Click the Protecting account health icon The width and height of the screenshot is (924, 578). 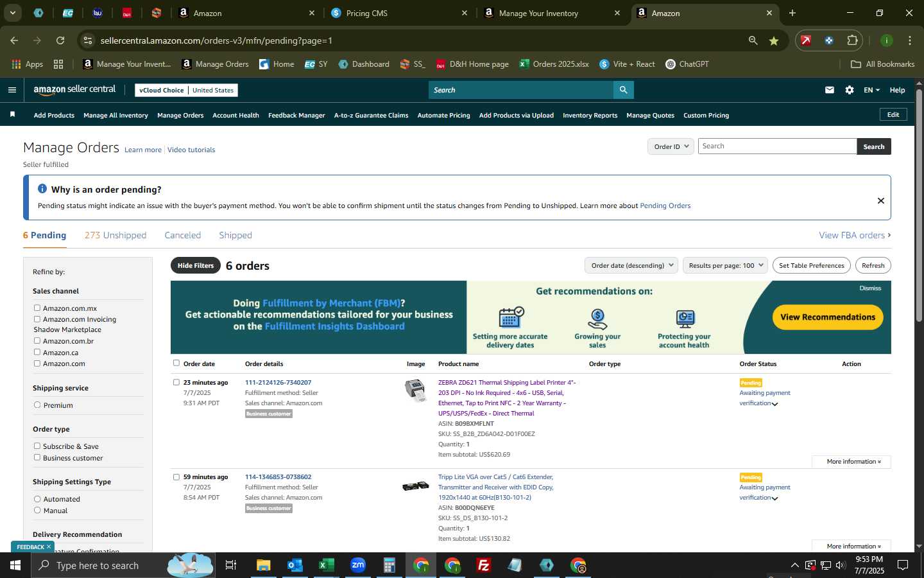(685, 319)
